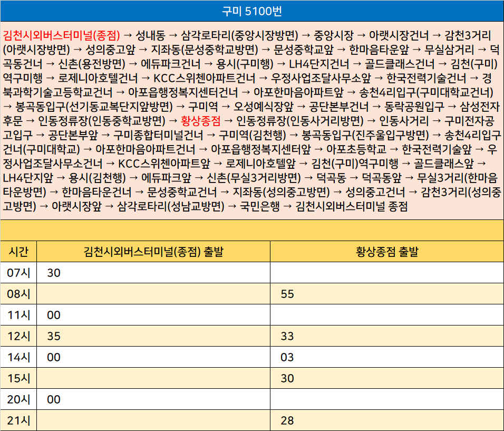The image size is (504, 431).
Task: Click the '28' departure in 21시 row
Action: pyautogui.click(x=287, y=420)
